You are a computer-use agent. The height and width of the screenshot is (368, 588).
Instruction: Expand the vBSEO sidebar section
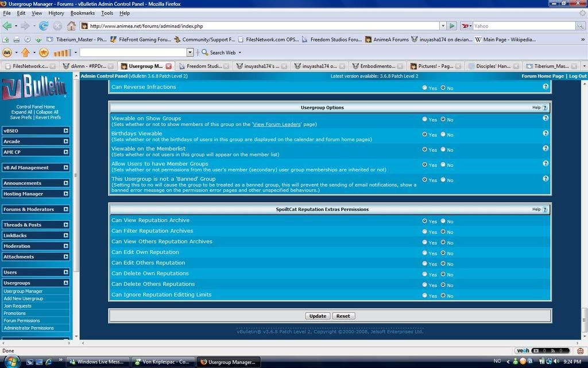[x=65, y=131]
